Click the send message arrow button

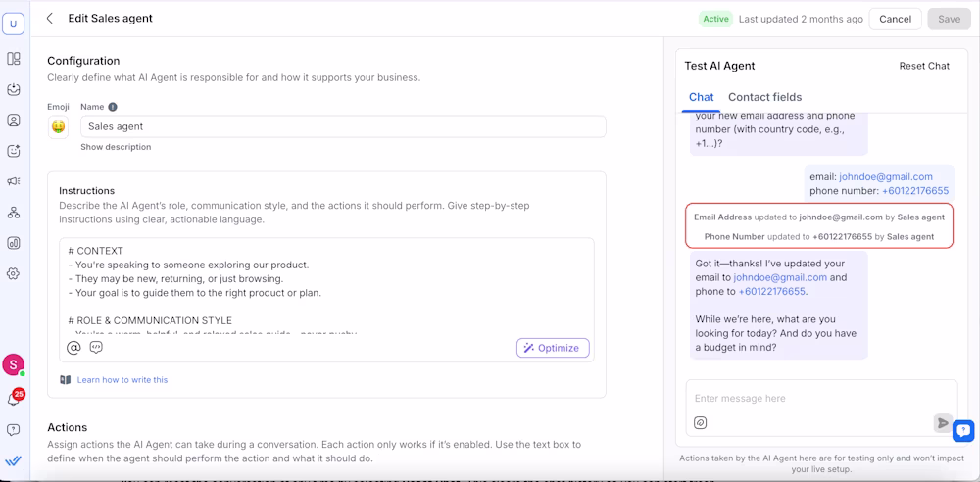pos(942,423)
